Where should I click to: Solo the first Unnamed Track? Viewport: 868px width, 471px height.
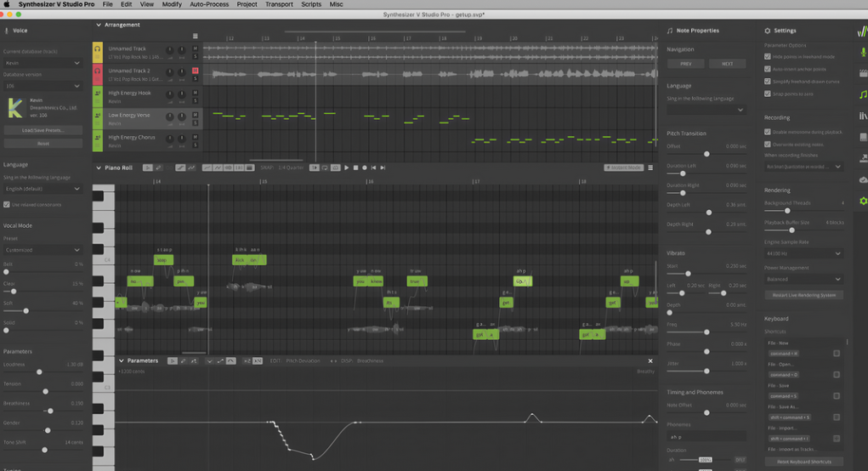(x=195, y=56)
